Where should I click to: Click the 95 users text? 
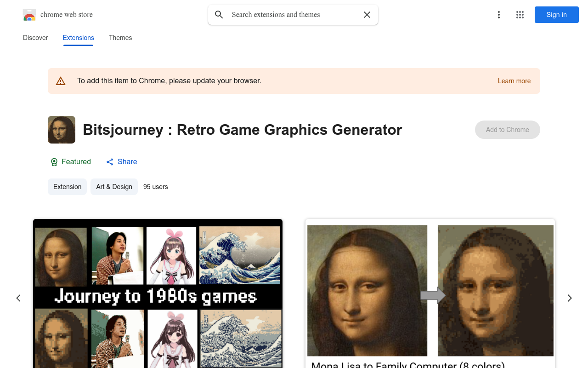coord(156,187)
